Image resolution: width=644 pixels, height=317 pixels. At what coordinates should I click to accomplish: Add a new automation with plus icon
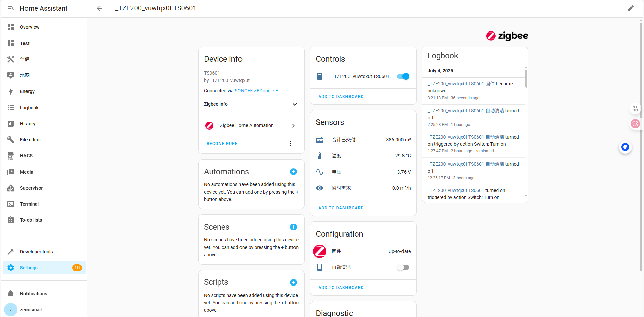(x=293, y=172)
